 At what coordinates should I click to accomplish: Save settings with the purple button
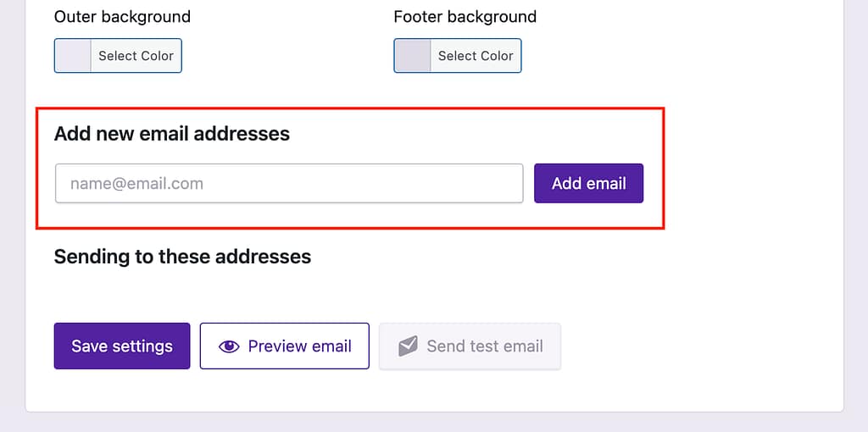click(x=122, y=346)
